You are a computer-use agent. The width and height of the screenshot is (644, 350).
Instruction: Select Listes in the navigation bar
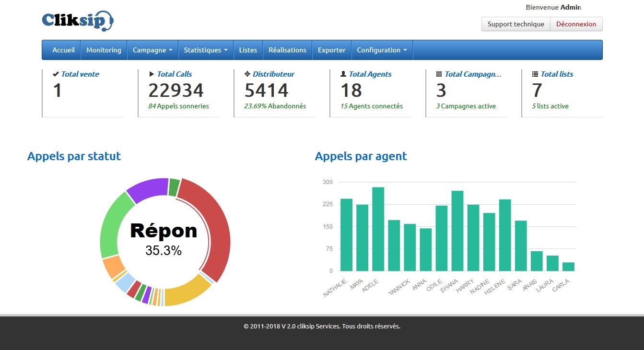(x=248, y=50)
